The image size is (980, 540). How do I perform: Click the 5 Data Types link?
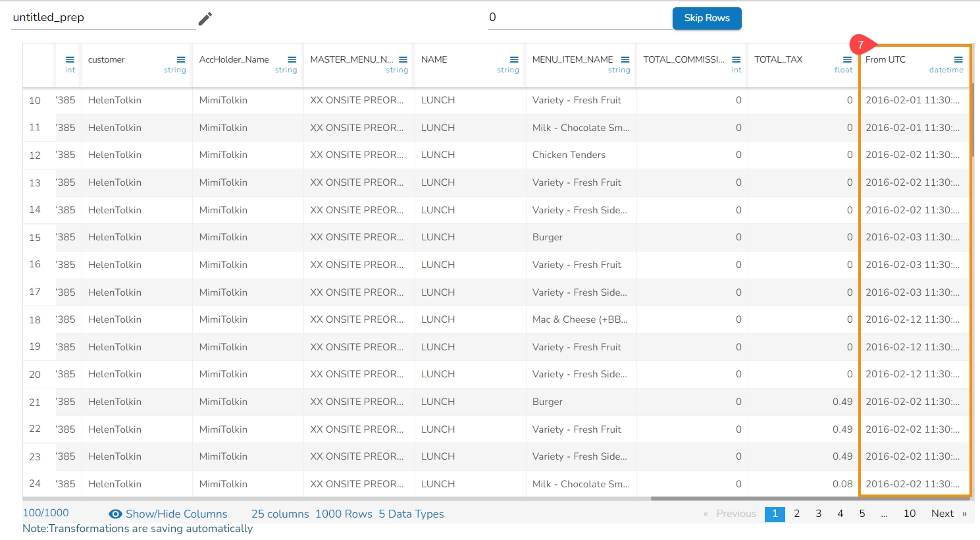point(411,514)
